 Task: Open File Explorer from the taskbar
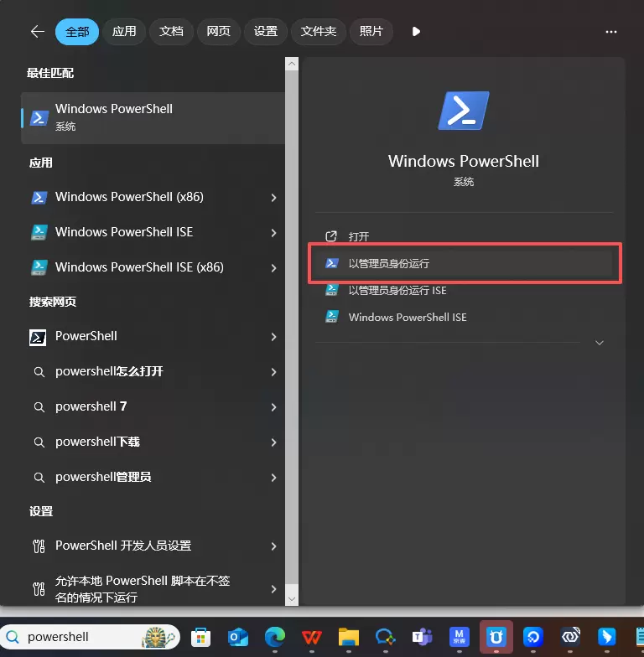(x=348, y=637)
